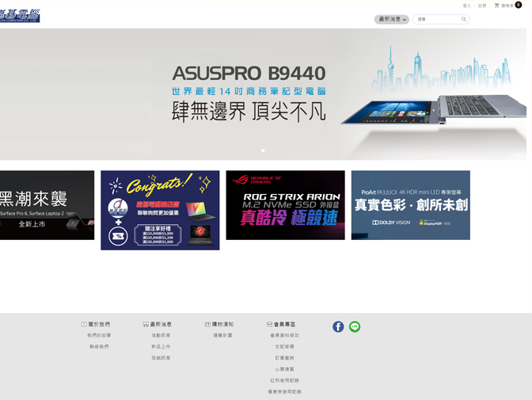
Task: Open the 訂單查詢 footer link
Action: tap(284, 358)
